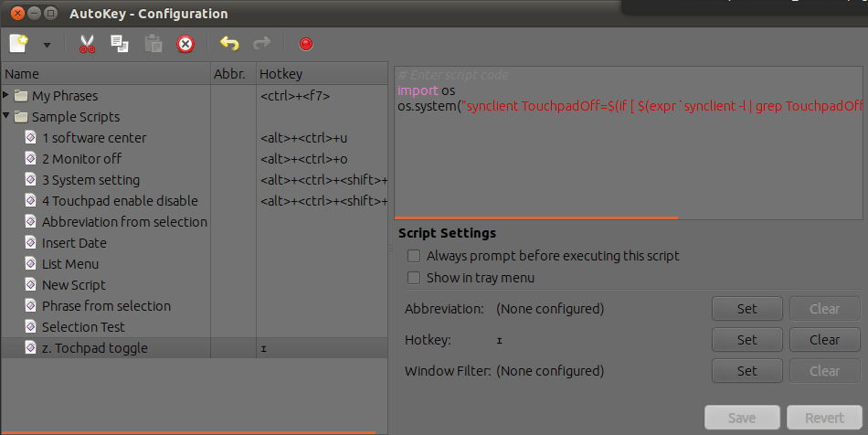Select the My Phrases folder row

[x=195, y=96]
